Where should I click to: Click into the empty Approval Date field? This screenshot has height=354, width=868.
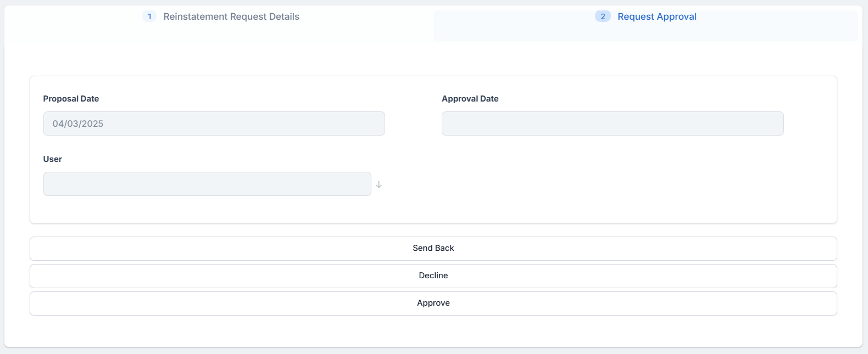tap(612, 123)
